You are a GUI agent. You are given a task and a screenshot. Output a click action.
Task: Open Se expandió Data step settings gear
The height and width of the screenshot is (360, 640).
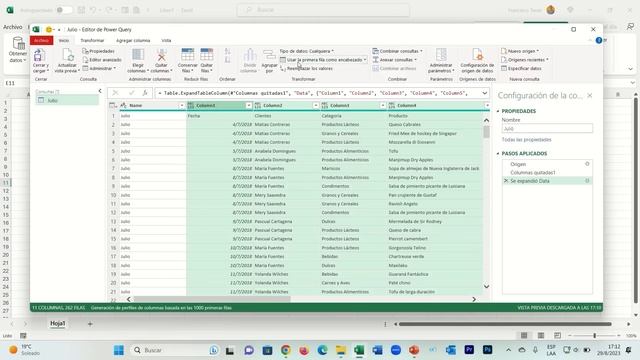coord(587,180)
